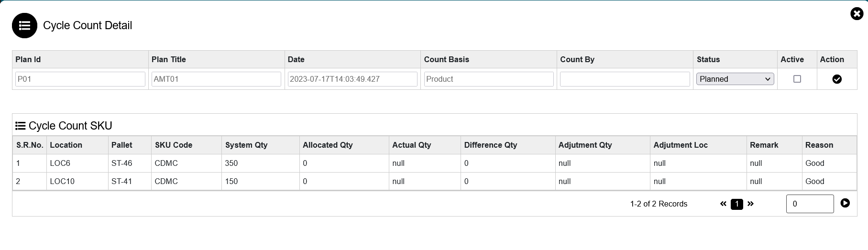Click the empty Count By field
The image size is (868, 250).
[x=625, y=79]
